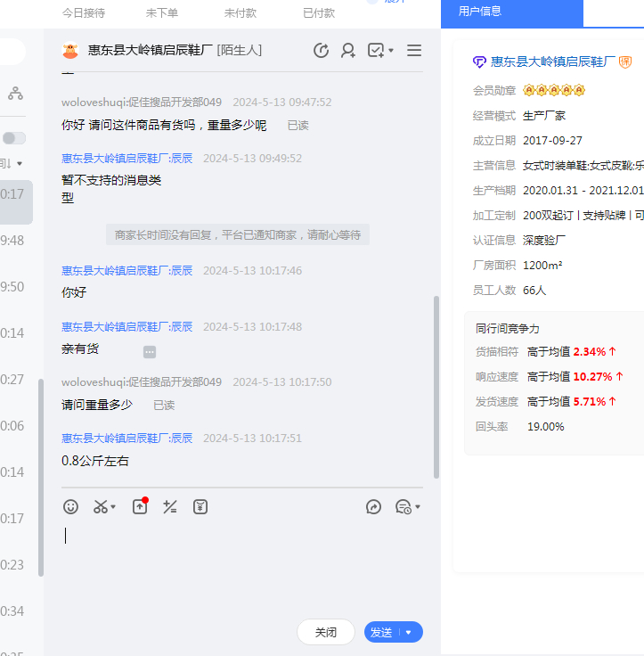Click the yuan payment icon
The width and height of the screenshot is (644, 656).
pyautogui.click(x=200, y=506)
